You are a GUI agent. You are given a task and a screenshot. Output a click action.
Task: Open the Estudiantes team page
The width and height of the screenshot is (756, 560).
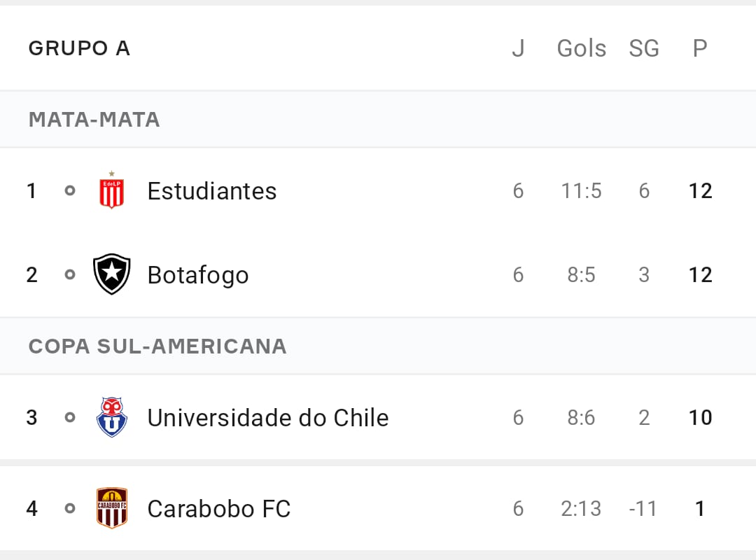[x=212, y=191]
